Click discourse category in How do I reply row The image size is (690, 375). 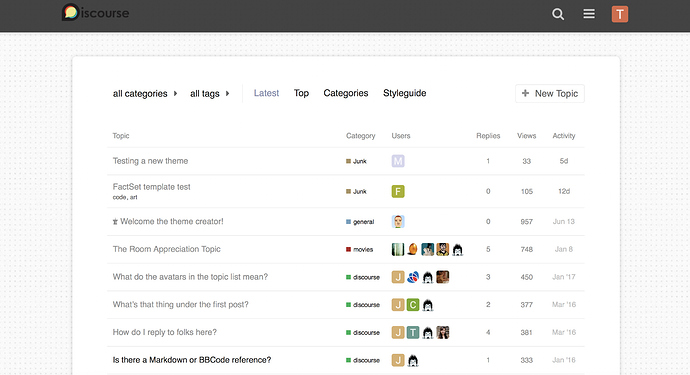click(363, 333)
